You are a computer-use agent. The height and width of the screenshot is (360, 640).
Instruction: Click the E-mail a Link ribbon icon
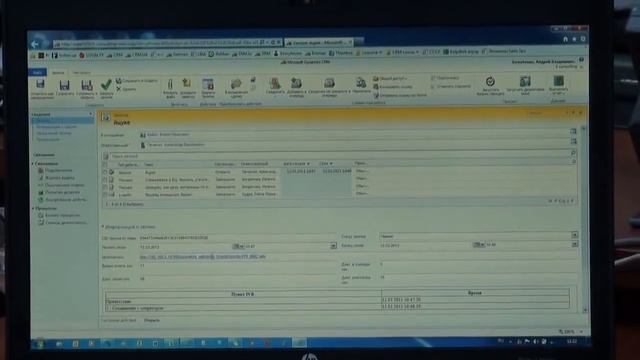376,95
